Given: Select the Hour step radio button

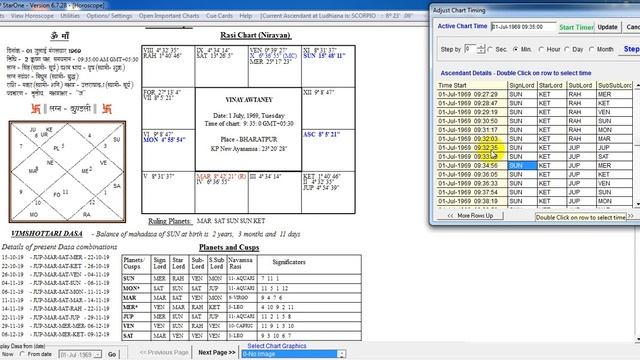Looking at the screenshot, I should [x=541, y=49].
